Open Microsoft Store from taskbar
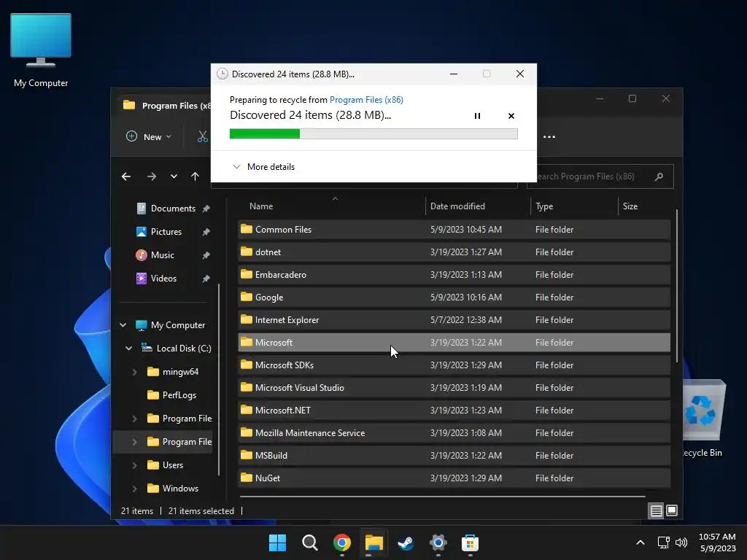The height and width of the screenshot is (560, 747). point(471,542)
